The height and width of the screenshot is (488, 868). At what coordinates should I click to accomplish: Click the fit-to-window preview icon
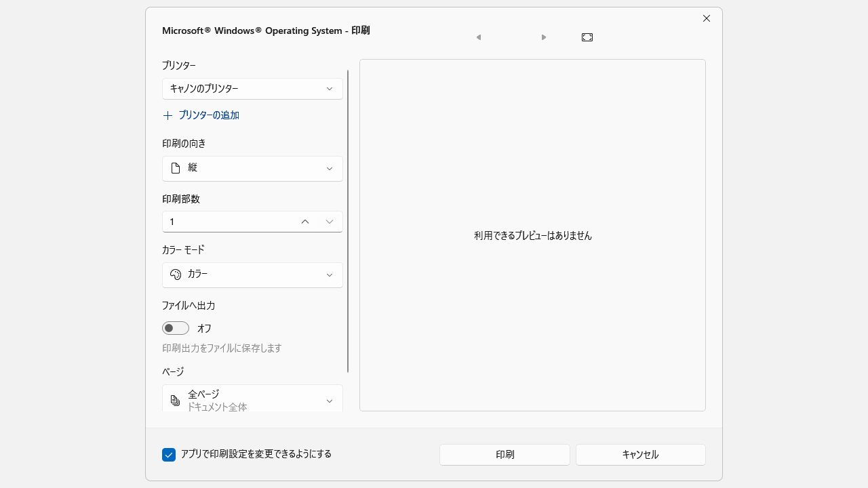click(587, 37)
